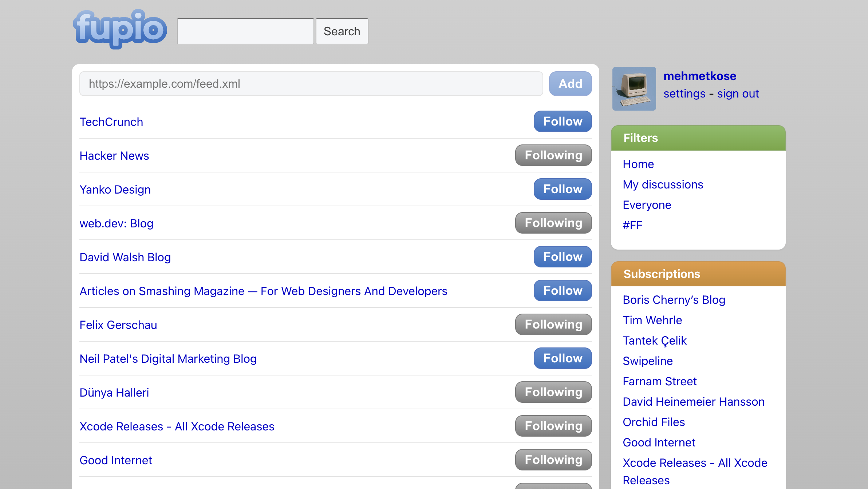Viewport: 868px width, 489px height.
Task: Open the Orchid Files subscription
Action: pos(654,422)
